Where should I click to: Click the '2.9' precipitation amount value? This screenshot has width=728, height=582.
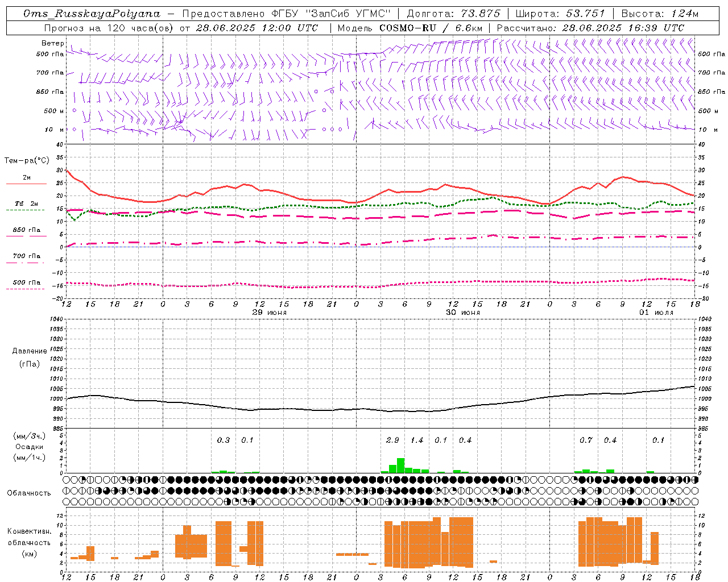pyautogui.click(x=392, y=440)
